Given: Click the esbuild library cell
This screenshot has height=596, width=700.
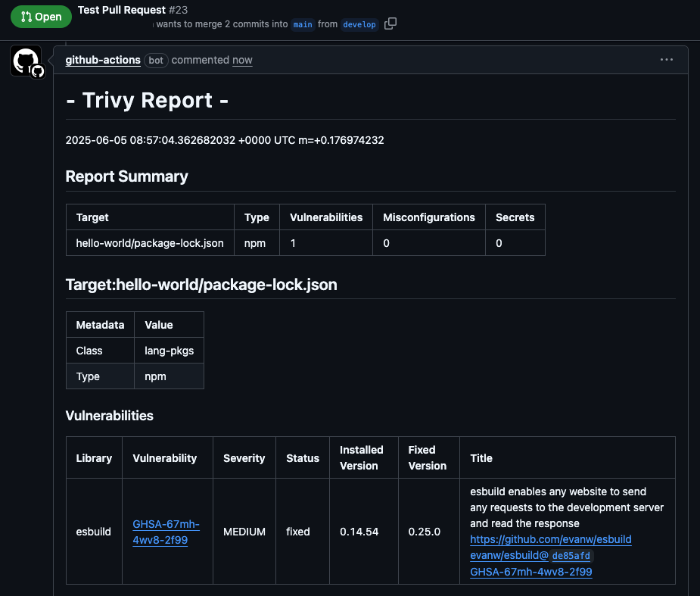Looking at the screenshot, I should click(94, 532).
